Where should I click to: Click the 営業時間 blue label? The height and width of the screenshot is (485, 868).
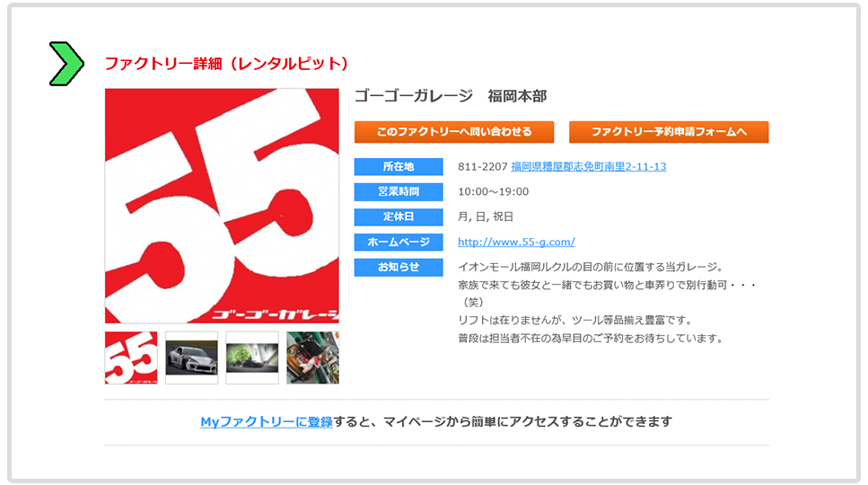tap(399, 192)
